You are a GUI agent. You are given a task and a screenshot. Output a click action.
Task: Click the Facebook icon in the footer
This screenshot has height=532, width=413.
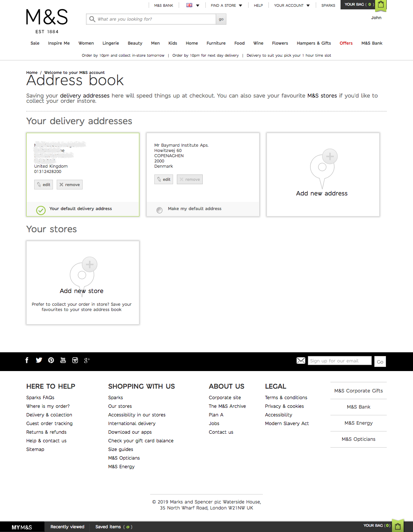pyautogui.click(x=27, y=360)
